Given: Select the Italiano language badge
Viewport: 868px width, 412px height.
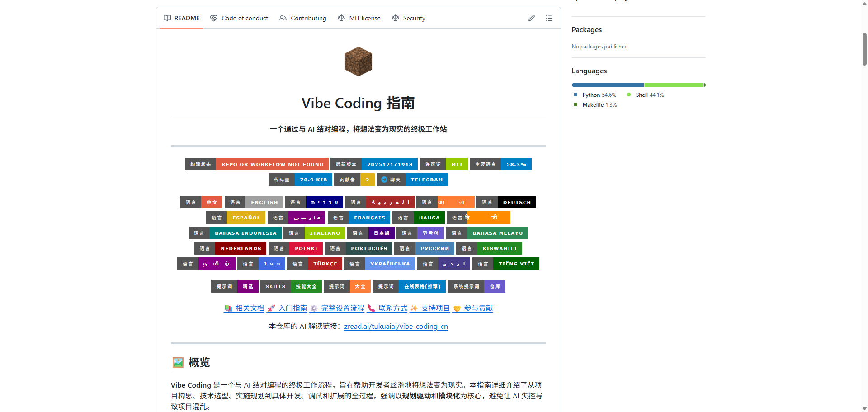Looking at the screenshot, I should pyautogui.click(x=315, y=233).
